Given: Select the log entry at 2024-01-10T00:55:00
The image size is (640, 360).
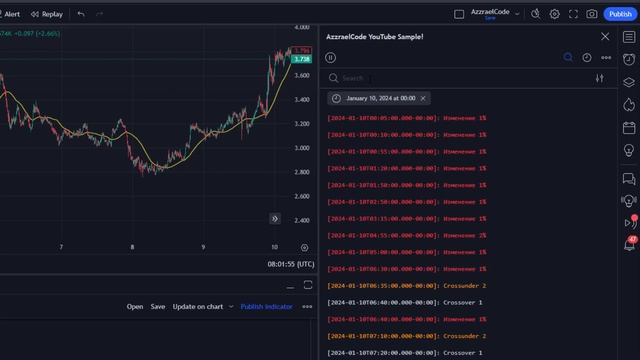Looking at the screenshot, I should click(x=407, y=151).
